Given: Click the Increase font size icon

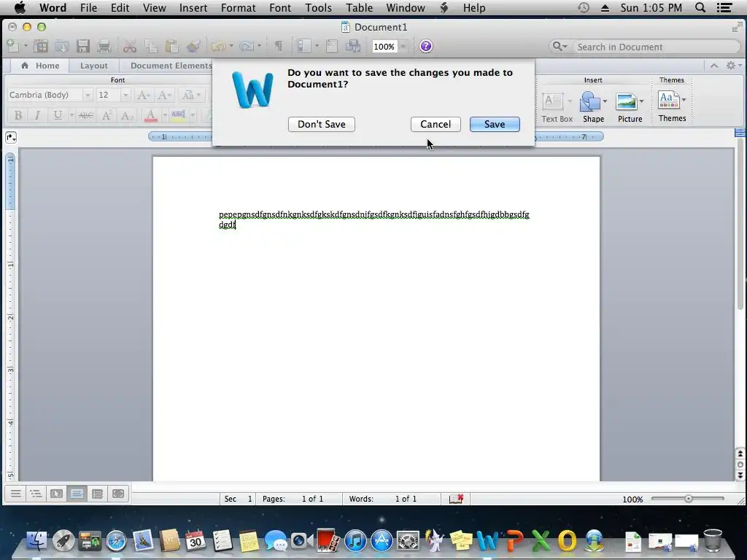Looking at the screenshot, I should tap(143, 95).
